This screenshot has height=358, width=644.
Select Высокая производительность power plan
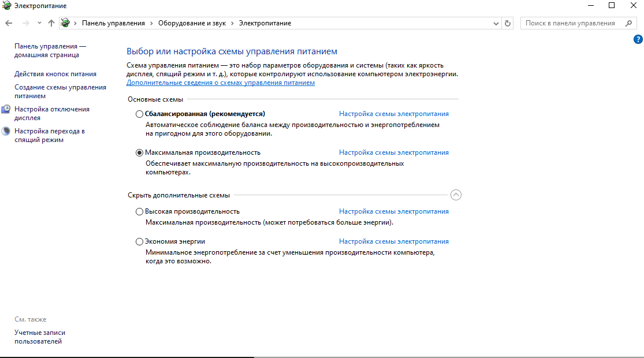(140, 212)
